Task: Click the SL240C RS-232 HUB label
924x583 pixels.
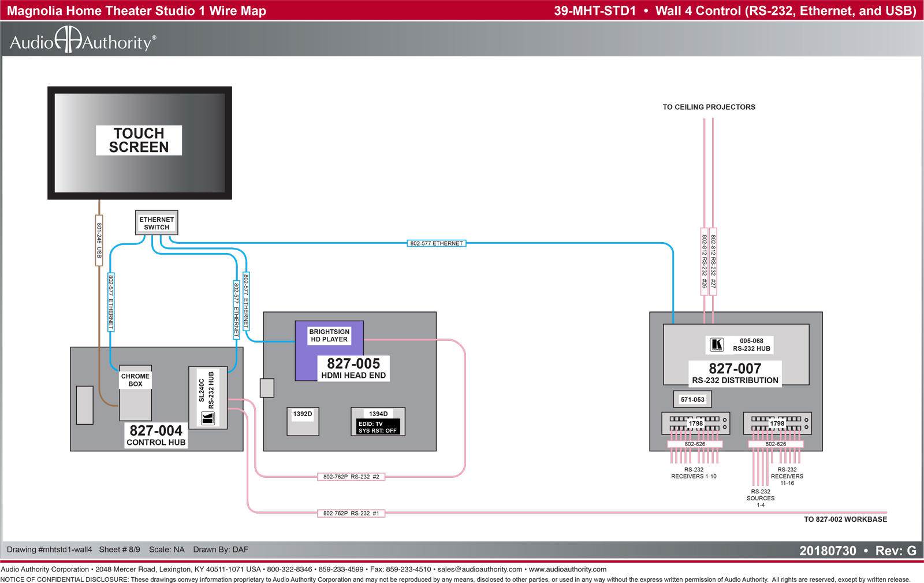Action: click(x=206, y=390)
